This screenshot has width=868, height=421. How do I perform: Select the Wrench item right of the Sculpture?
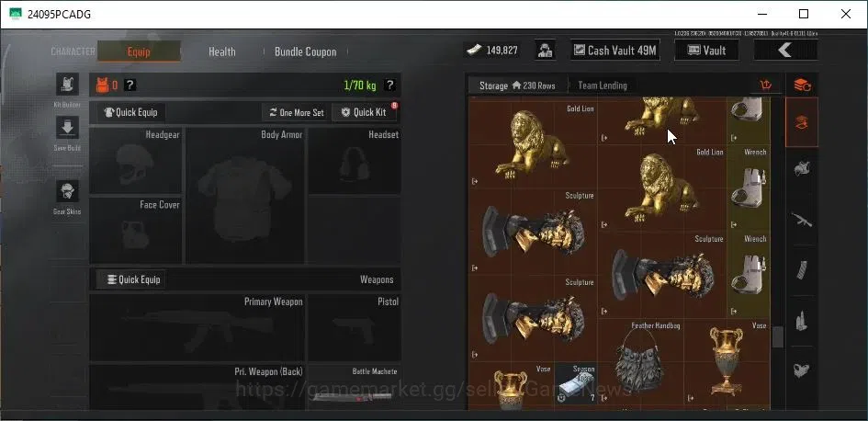[749, 275]
